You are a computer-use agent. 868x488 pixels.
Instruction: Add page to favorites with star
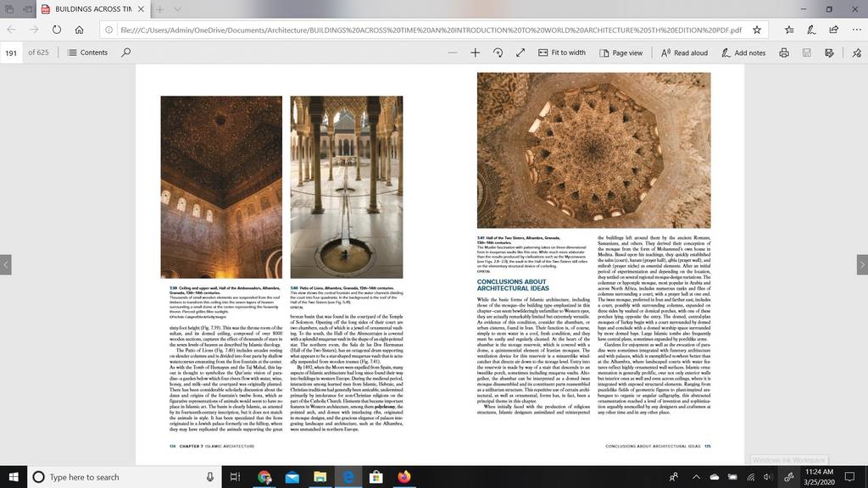[757, 30]
